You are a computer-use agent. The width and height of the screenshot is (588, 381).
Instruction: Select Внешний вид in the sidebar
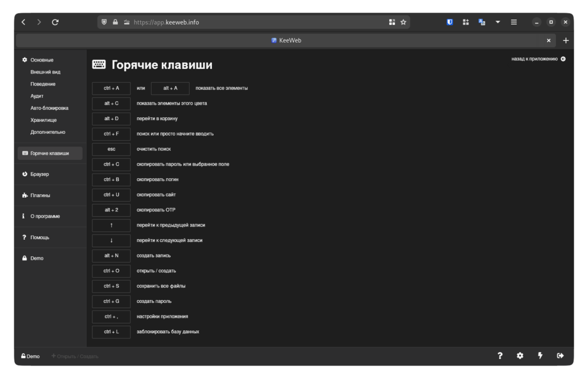click(45, 72)
